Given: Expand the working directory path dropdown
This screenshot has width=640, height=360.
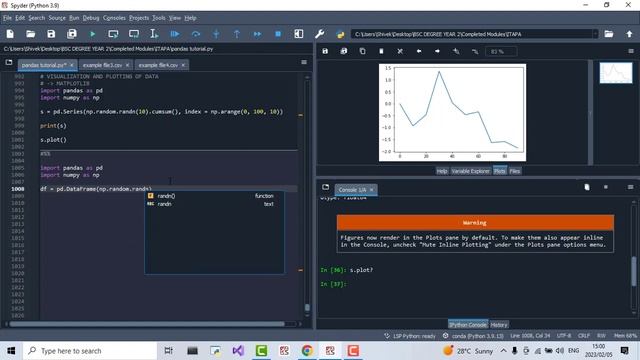Looking at the screenshot, I should 595,34.
